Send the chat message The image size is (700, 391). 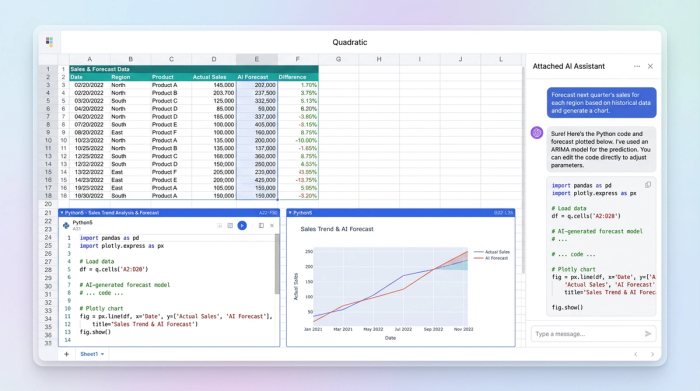tap(648, 333)
